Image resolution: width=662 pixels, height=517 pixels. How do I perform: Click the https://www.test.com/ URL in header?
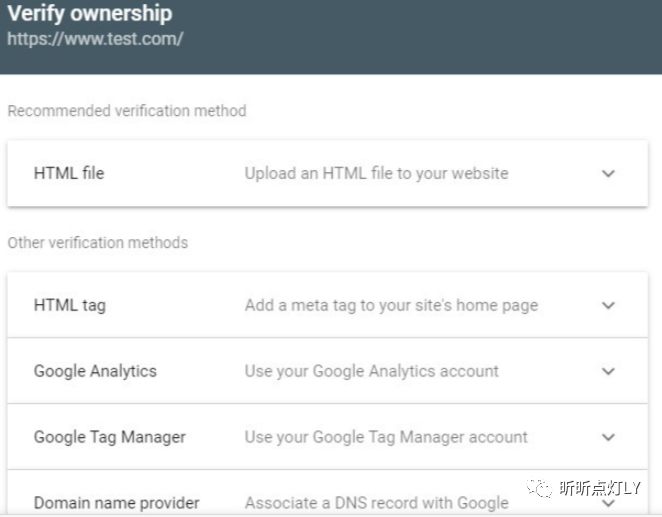[95, 40]
